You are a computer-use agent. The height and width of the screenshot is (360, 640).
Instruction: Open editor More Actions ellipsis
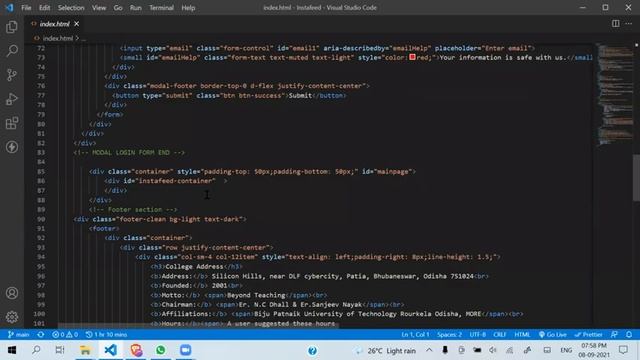coord(629,24)
